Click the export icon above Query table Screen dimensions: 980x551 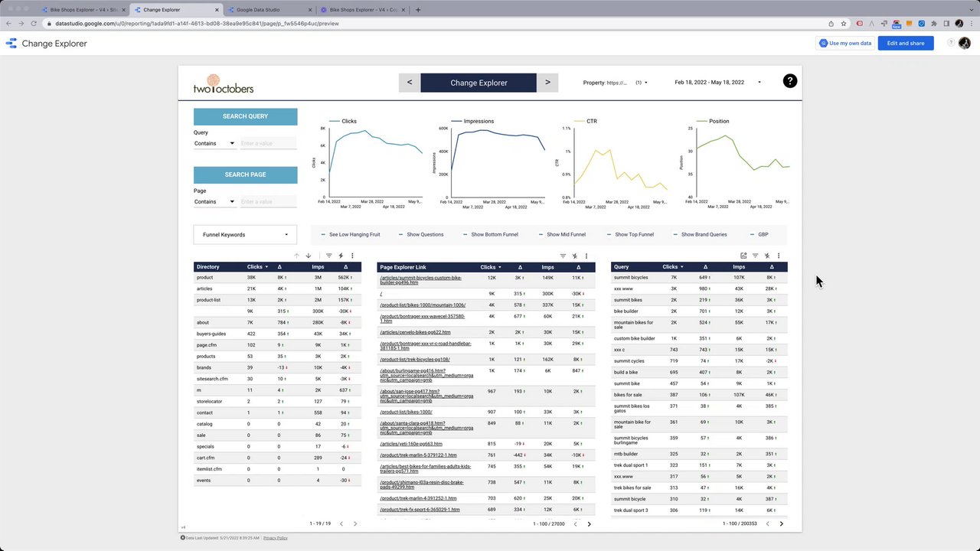743,256
